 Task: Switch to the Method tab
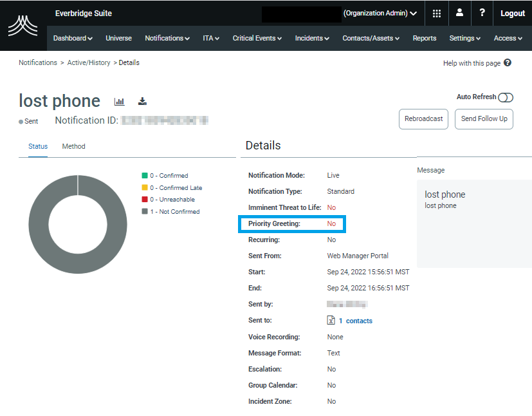click(x=73, y=146)
